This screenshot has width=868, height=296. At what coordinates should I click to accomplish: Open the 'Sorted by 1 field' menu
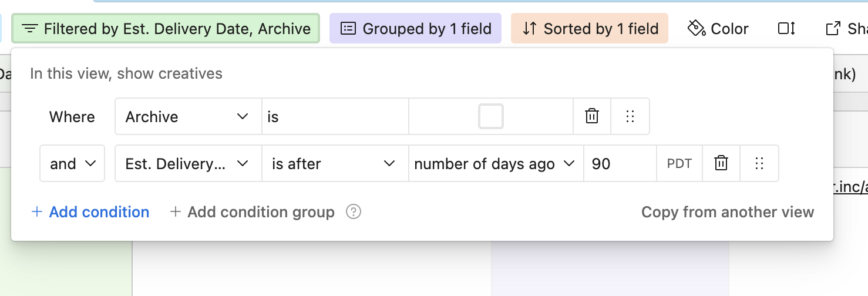point(590,28)
